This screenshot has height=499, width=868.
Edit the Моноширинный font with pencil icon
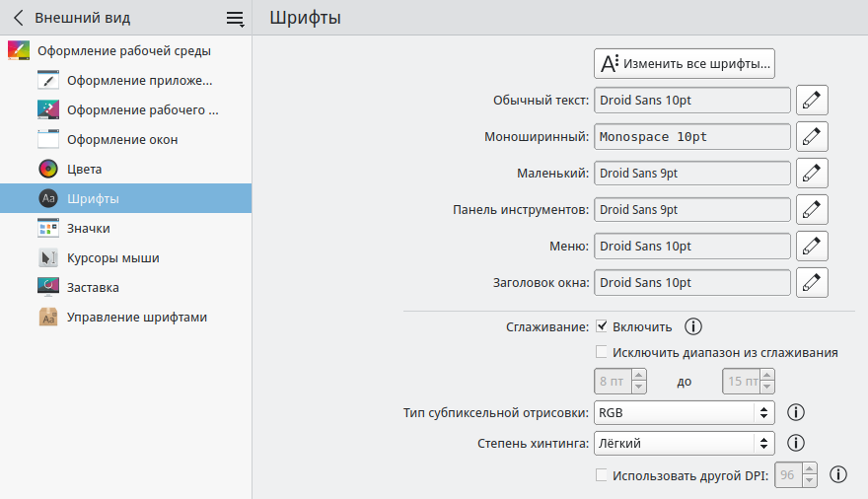click(x=812, y=137)
